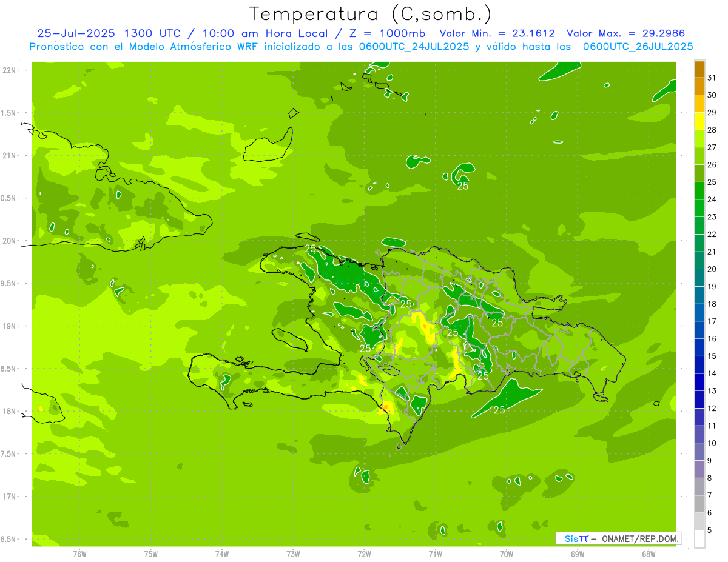Click the "31" value on the color scale

[712, 78]
